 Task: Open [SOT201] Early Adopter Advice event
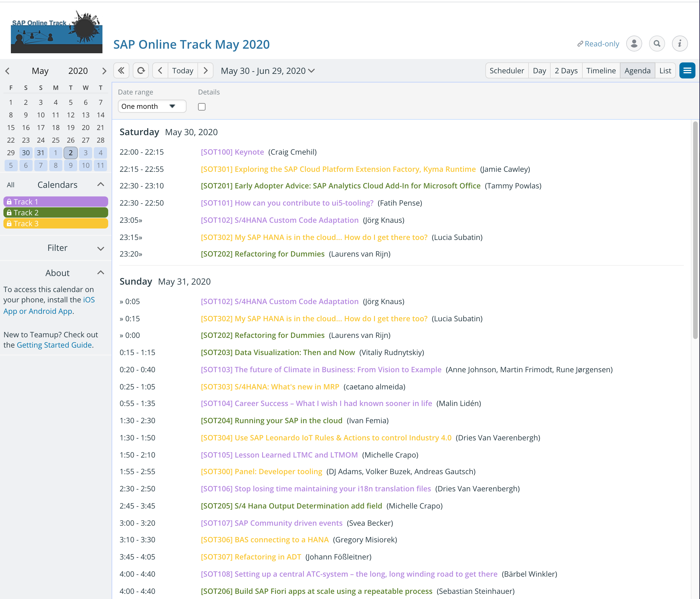click(x=341, y=186)
